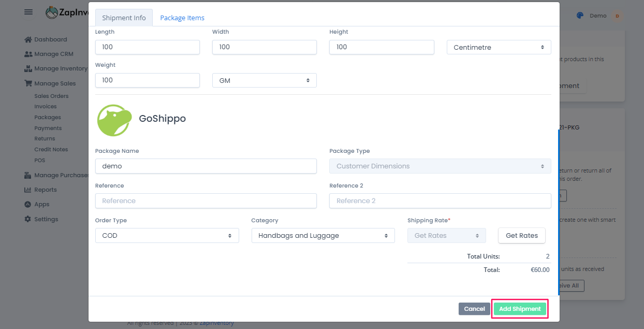Image resolution: width=644 pixels, height=329 pixels.
Task: Cancel the shipment dialog
Action: pos(474,309)
